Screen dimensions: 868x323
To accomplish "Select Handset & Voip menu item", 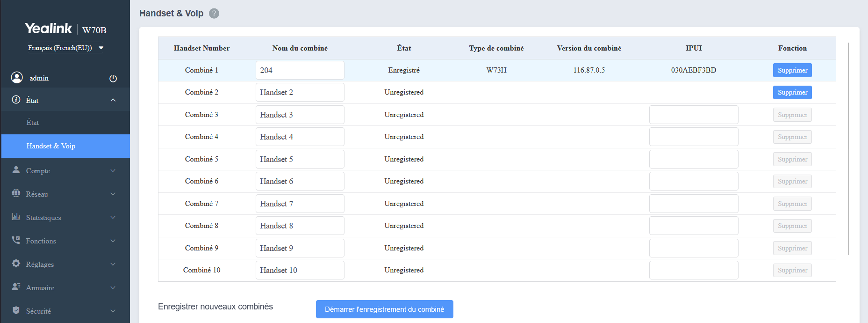I will pyautogui.click(x=51, y=146).
